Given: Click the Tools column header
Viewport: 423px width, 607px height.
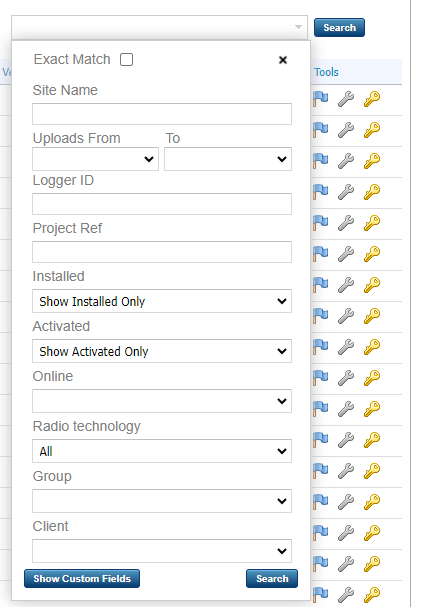Looking at the screenshot, I should pyautogui.click(x=326, y=72).
